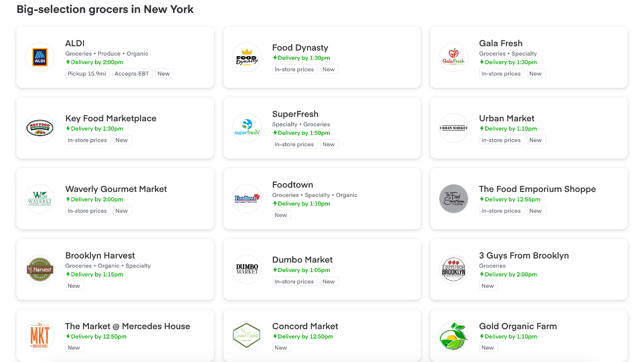The height and width of the screenshot is (362, 644).
Task: Click the SuperFresh logo
Action: tap(247, 128)
